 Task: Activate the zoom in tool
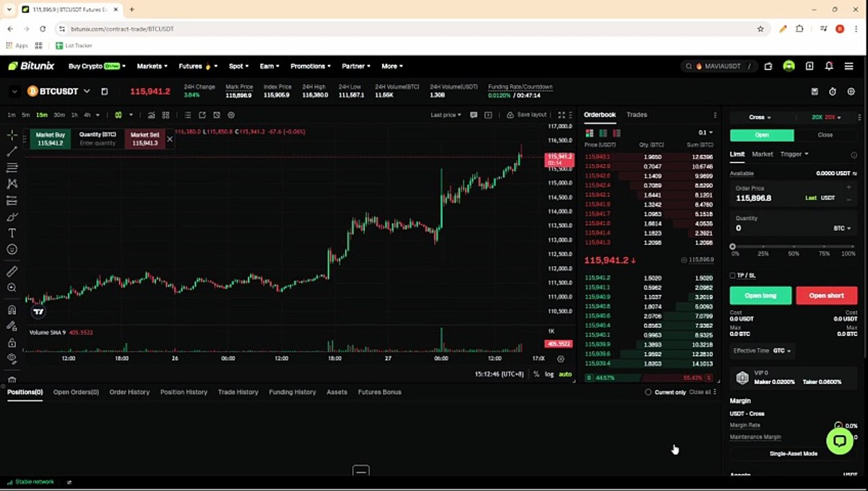click(12, 288)
